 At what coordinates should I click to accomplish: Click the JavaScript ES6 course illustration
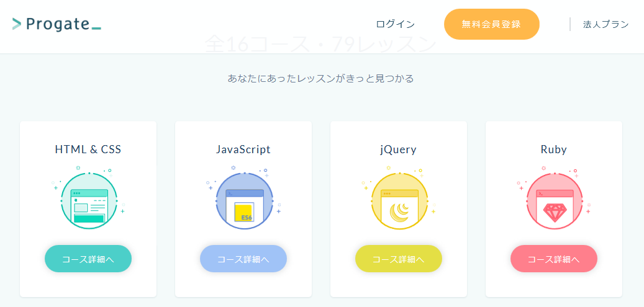pyautogui.click(x=244, y=200)
